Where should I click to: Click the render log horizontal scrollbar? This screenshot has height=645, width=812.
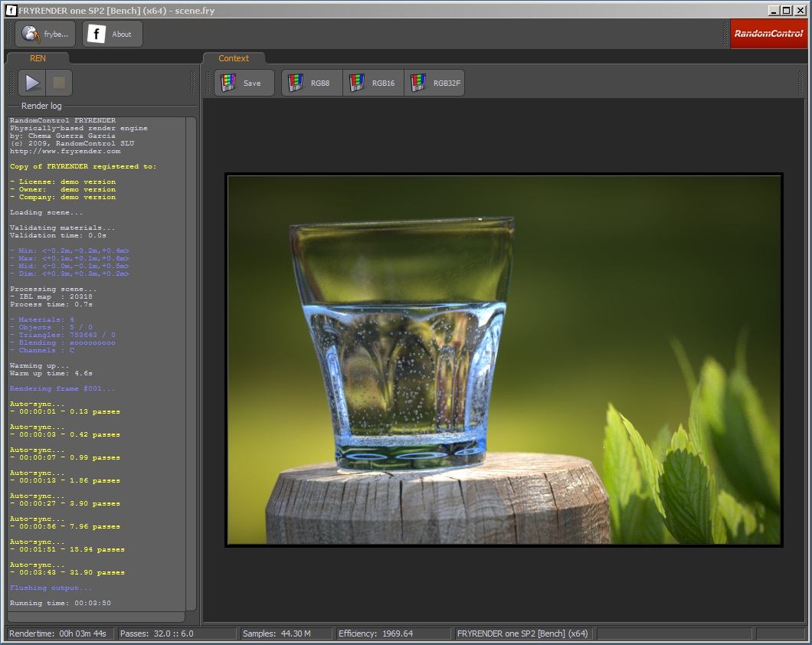[96, 617]
